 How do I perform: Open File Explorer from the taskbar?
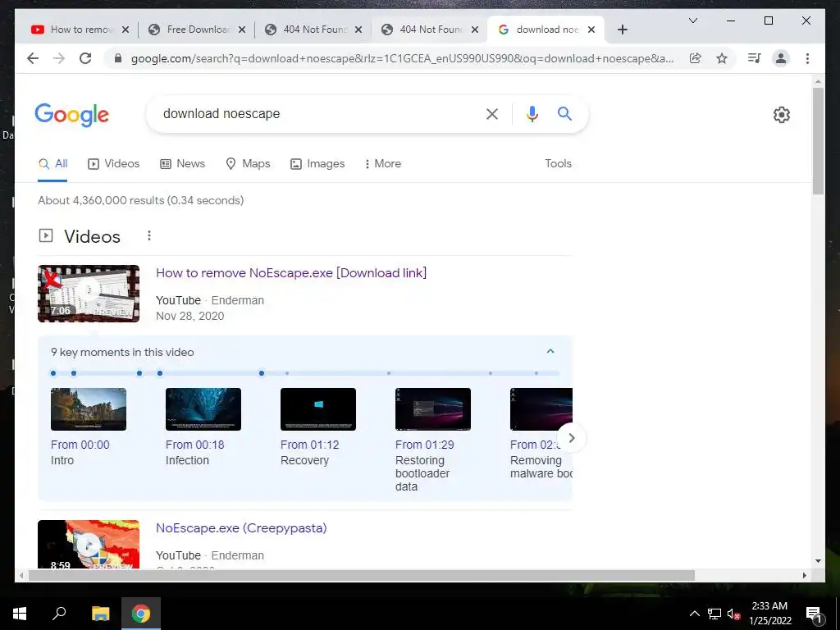100,614
